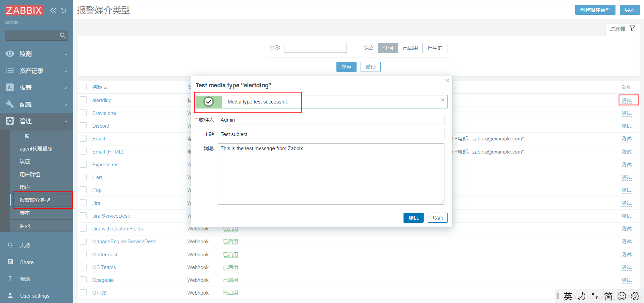Collapse sidebar with double-chevron icon
Image resolution: width=644 pixels, height=303 pixels.
(x=53, y=10)
